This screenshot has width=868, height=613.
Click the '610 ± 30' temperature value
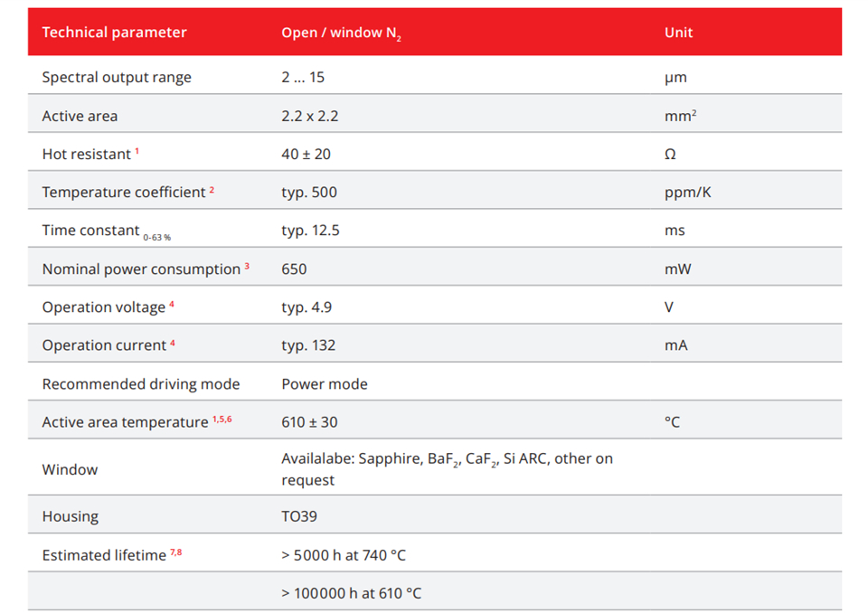pos(309,422)
